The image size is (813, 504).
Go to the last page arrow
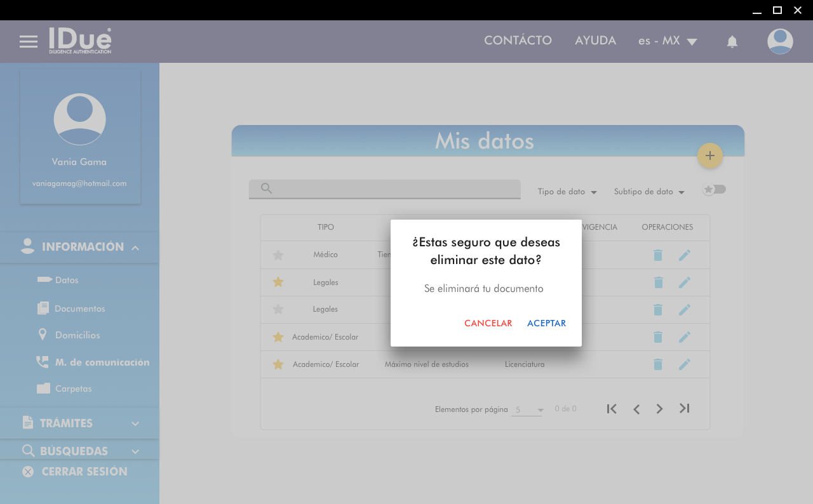[x=684, y=409]
